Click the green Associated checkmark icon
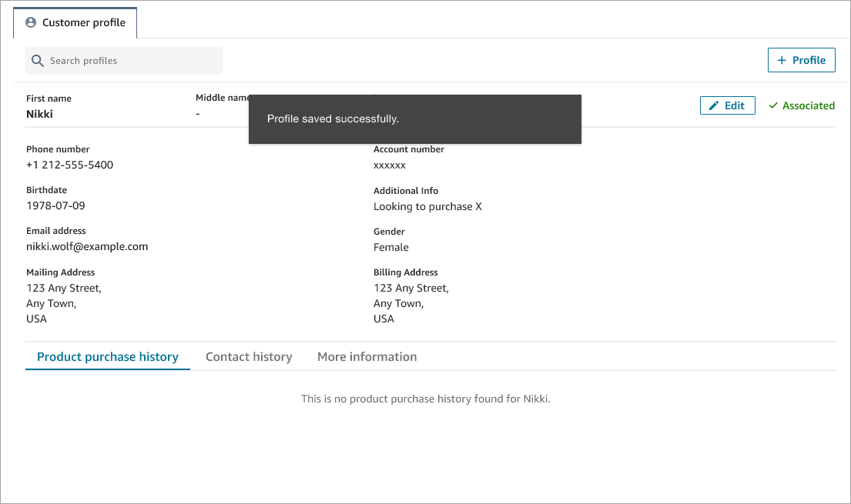Screen dimensions: 851x504 coord(773,105)
